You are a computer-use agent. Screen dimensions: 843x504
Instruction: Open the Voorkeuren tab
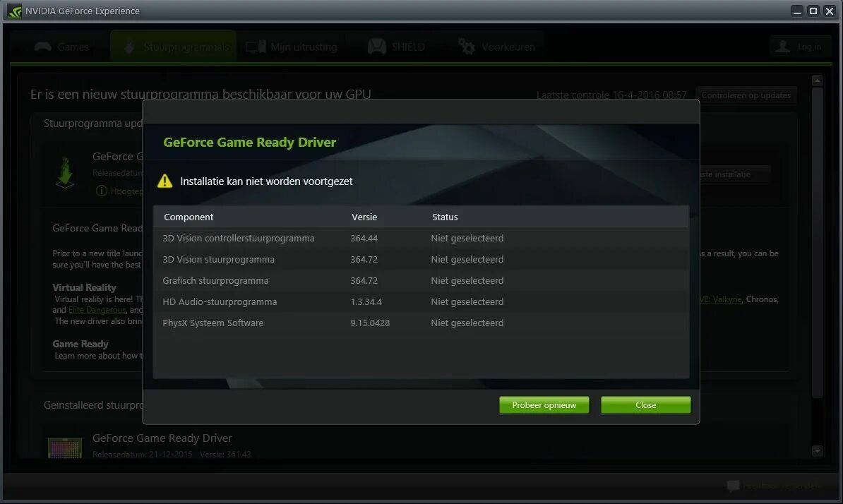496,47
